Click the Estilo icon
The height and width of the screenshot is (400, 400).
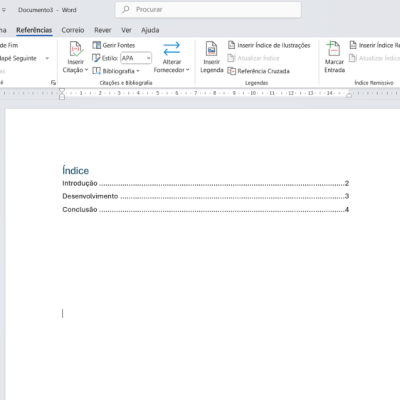pyautogui.click(x=96, y=58)
